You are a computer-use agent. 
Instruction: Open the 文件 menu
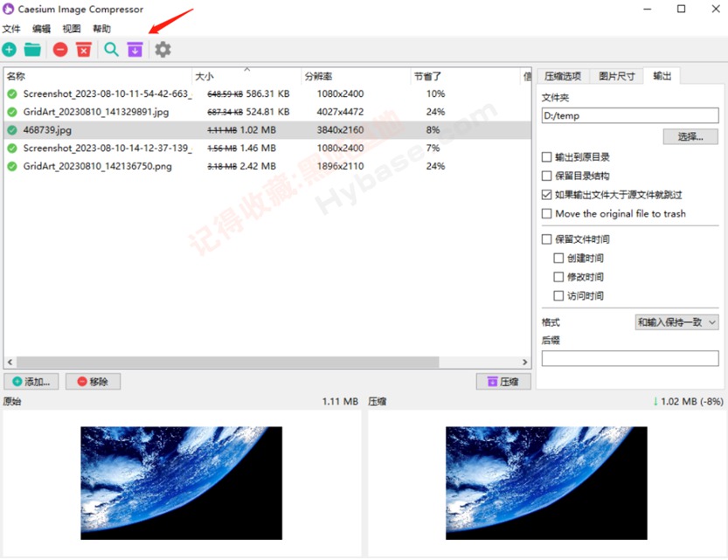[x=11, y=29]
